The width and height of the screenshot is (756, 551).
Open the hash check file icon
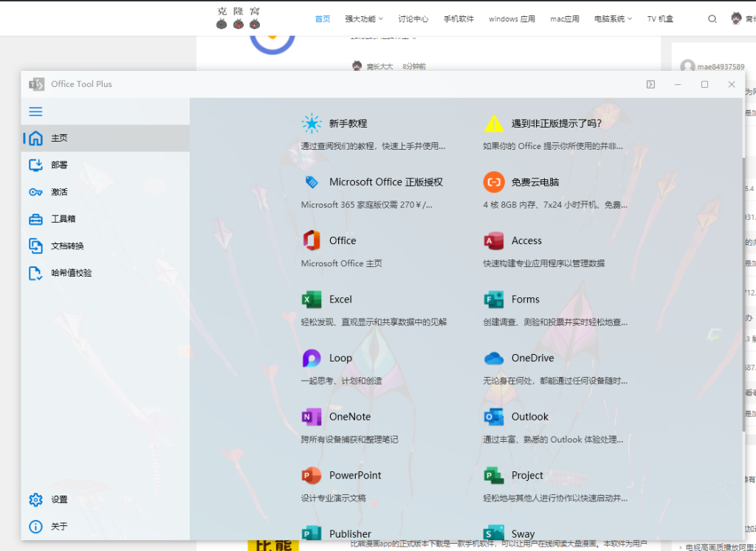[35, 273]
